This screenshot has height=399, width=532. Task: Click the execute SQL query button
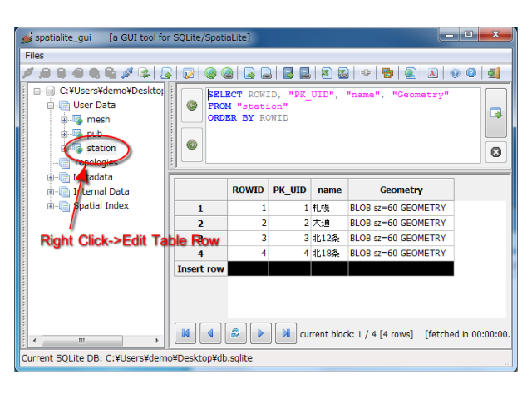496,113
